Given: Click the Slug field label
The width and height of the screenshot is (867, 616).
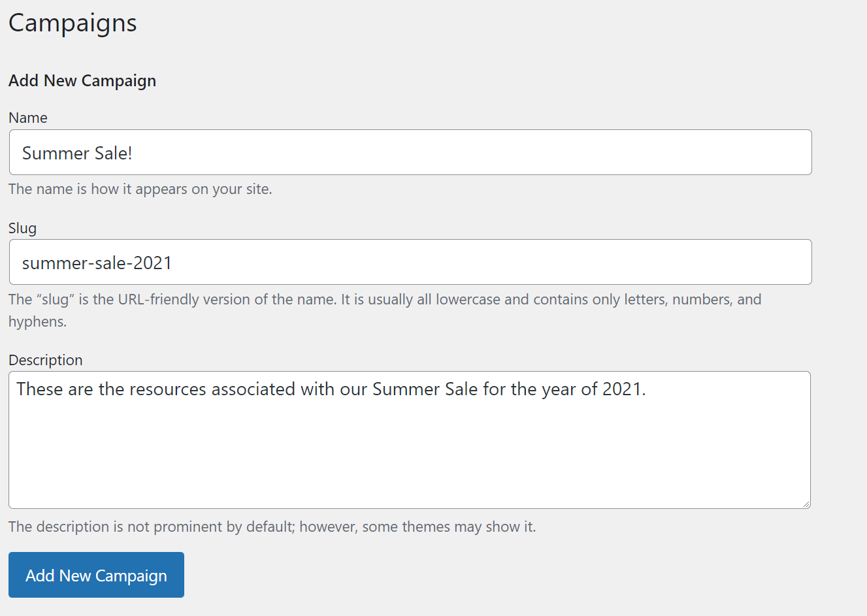Looking at the screenshot, I should tap(22, 229).
